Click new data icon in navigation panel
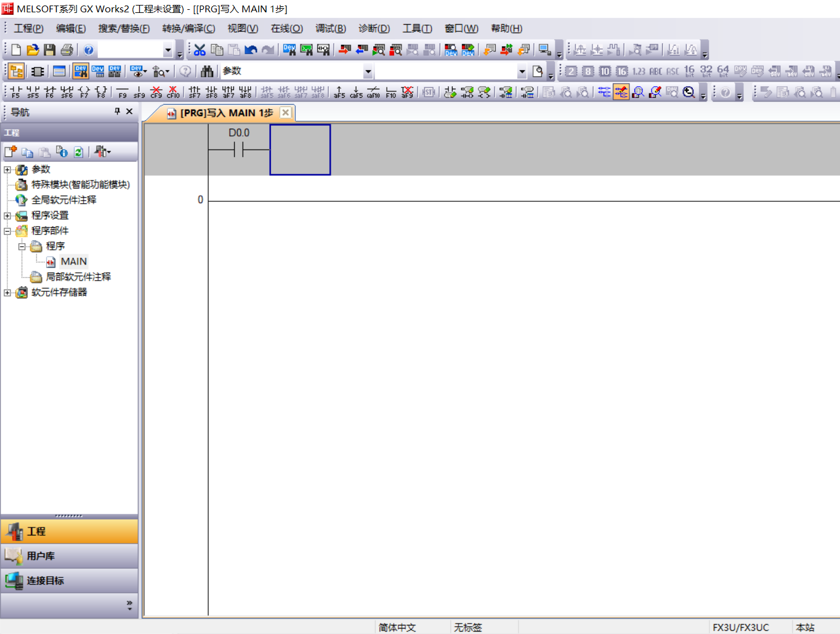The width and height of the screenshot is (840, 634). coord(10,151)
